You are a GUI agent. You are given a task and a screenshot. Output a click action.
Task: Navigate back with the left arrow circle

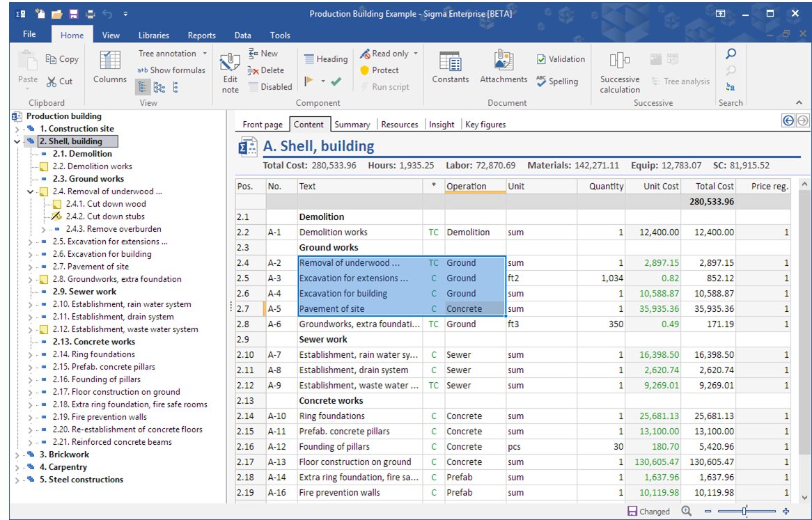coord(788,120)
